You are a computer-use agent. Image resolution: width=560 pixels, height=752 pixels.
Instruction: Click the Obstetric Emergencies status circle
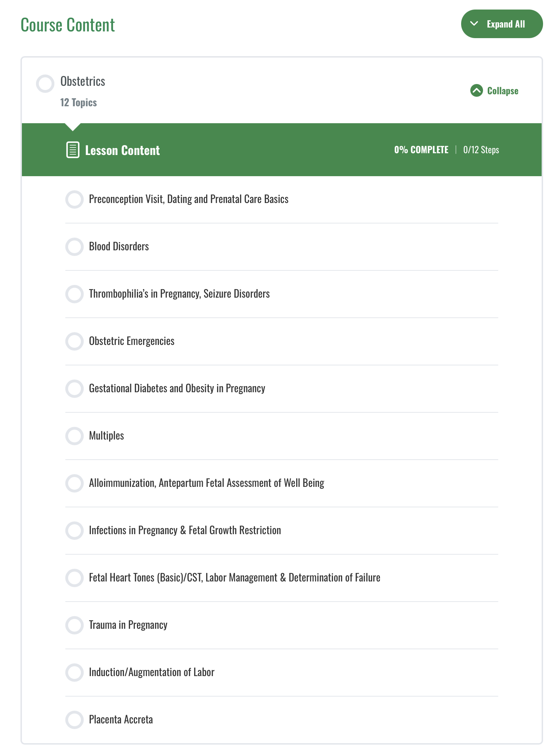tap(75, 341)
